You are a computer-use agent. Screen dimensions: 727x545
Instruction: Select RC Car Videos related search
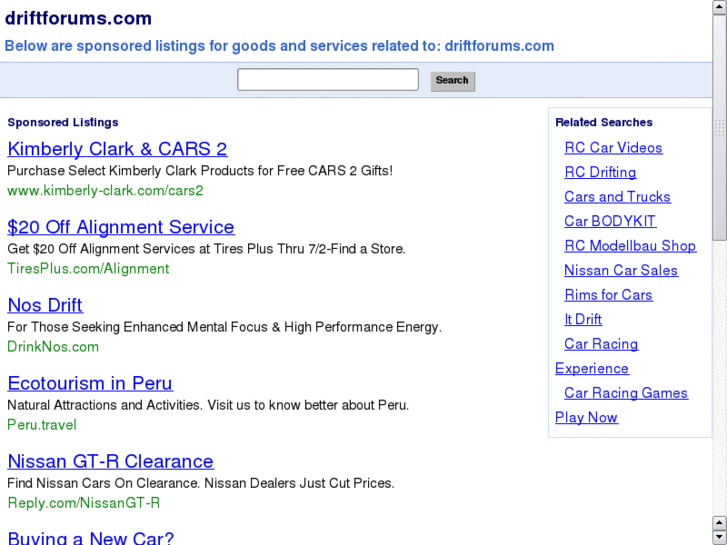613,147
